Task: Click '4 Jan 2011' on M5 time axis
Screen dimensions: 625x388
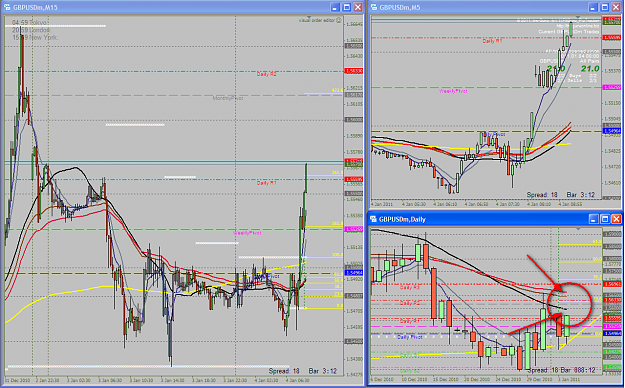Action: pyautogui.click(x=382, y=204)
